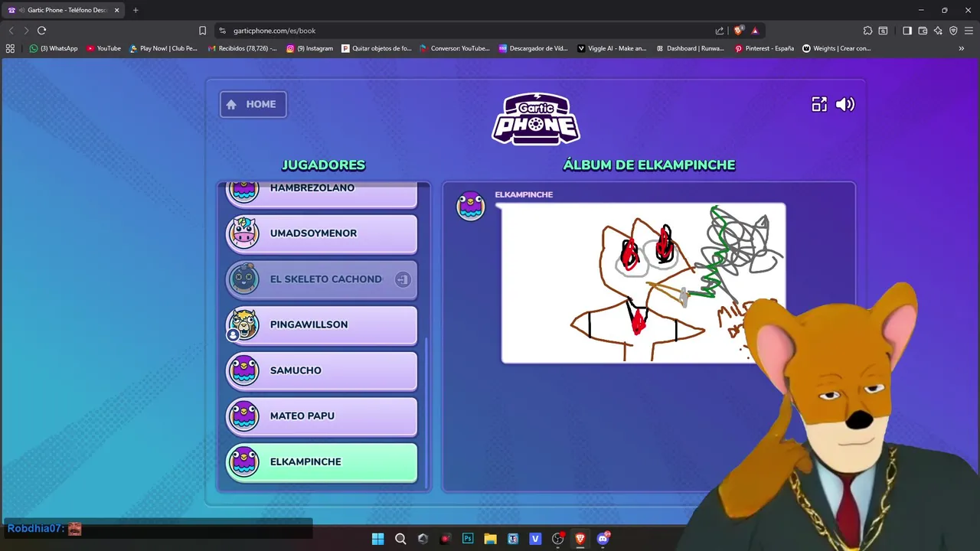The height and width of the screenshot is (551, 980).
Task: Open the album drawing by ELKAMPINCHE
Action: 643,282
